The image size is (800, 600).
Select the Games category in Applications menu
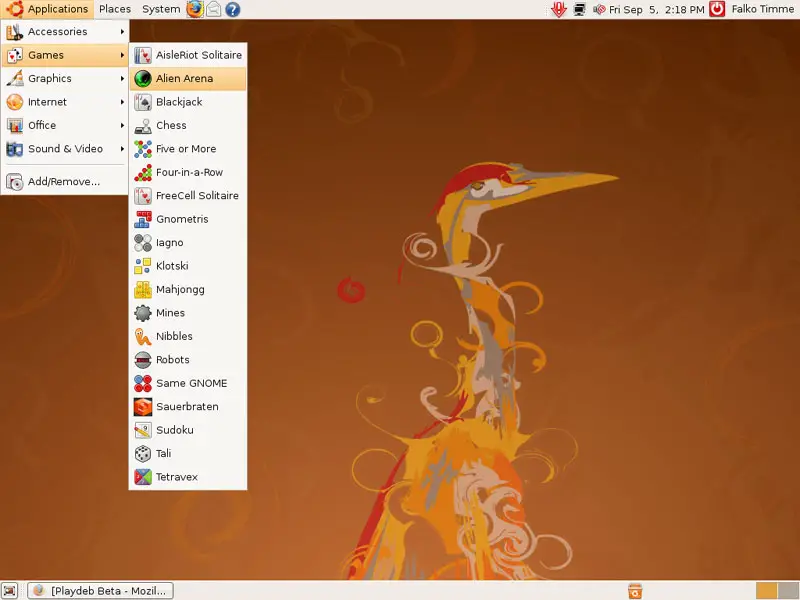point(65,55)
